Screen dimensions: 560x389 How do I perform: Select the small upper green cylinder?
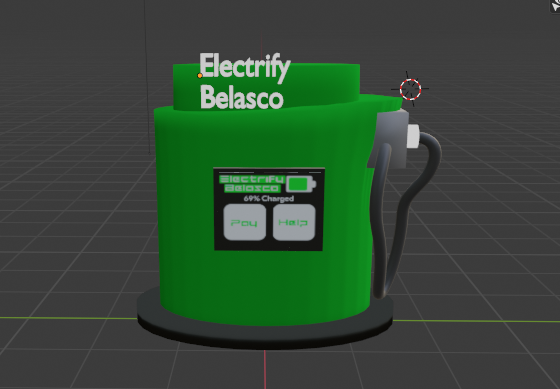click(321, 84)
